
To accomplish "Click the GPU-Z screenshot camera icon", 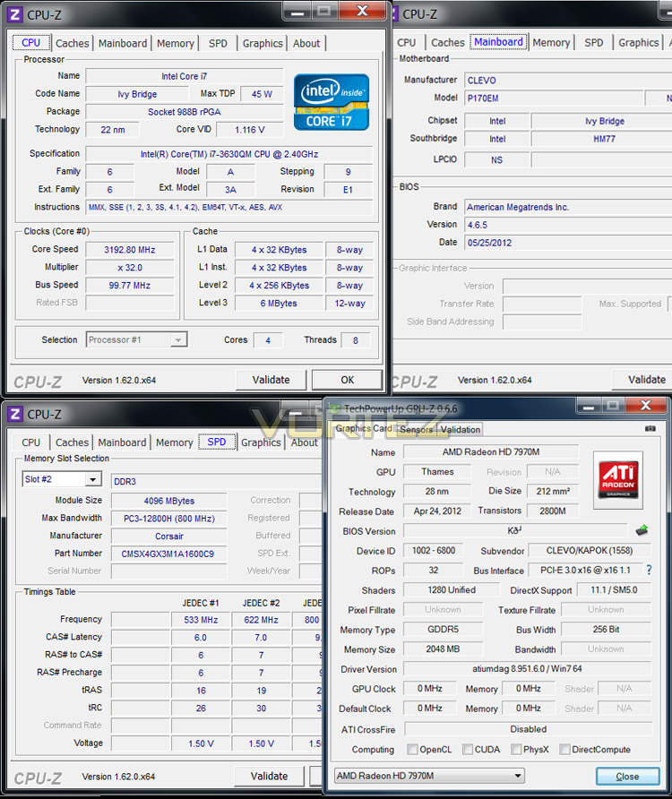I will tap(650, 428).
